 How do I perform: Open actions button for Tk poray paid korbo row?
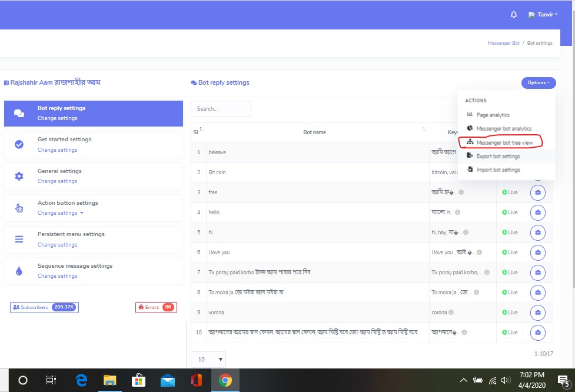pyautogui.click(x=537, y=273)
